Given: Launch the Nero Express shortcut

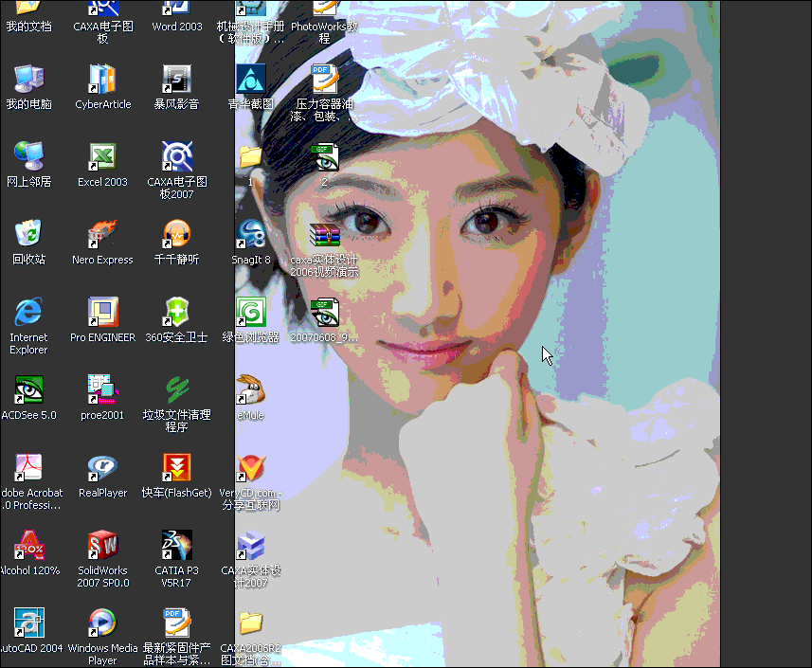Looking at the screenshot, I should coord(102,234).
